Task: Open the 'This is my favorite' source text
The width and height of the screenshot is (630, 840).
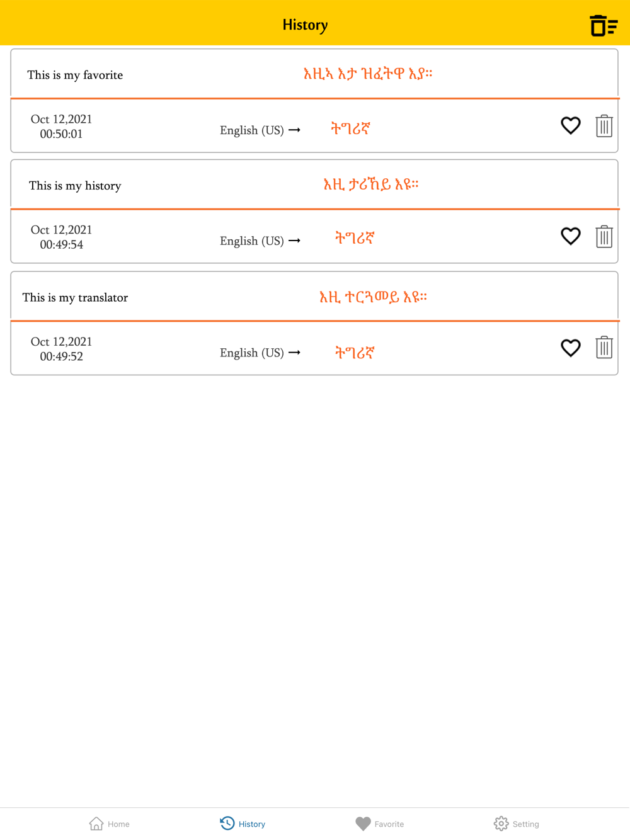Action: click(75, 75)
